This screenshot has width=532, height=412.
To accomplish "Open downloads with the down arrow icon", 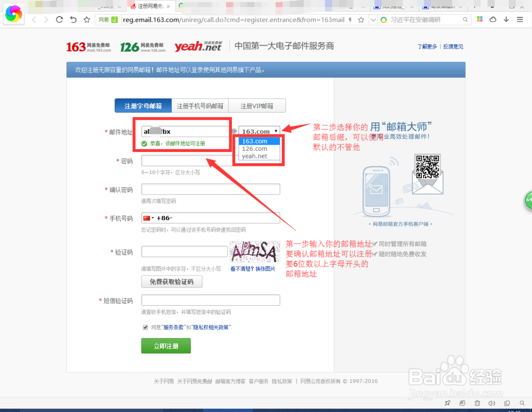I will (x=506, y=20).
